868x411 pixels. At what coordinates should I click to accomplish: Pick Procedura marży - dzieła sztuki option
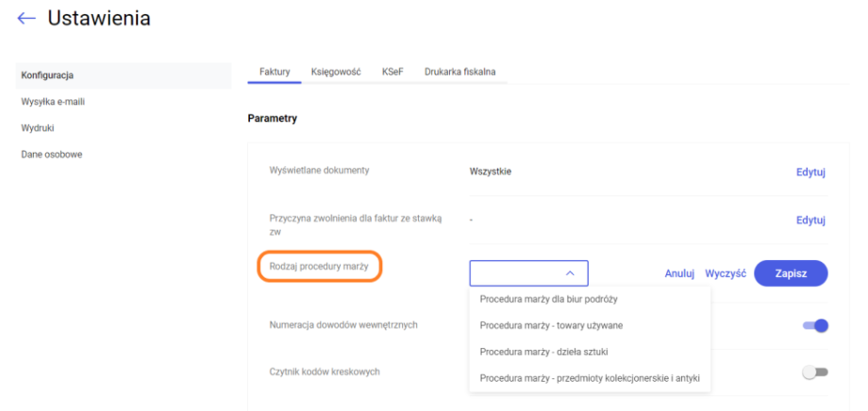tap(543, 353)
